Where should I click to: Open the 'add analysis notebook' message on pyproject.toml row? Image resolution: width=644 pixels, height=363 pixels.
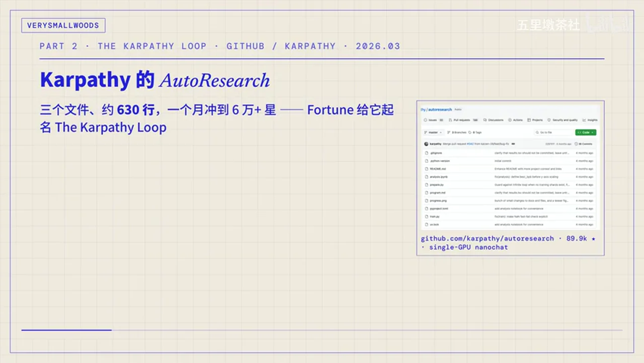pos(519,209)
